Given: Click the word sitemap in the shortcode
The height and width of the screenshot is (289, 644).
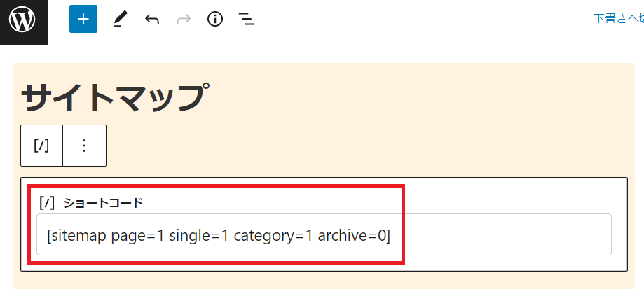Looking at the screenshot, I should pyautogui.click(x=79, y=236).
